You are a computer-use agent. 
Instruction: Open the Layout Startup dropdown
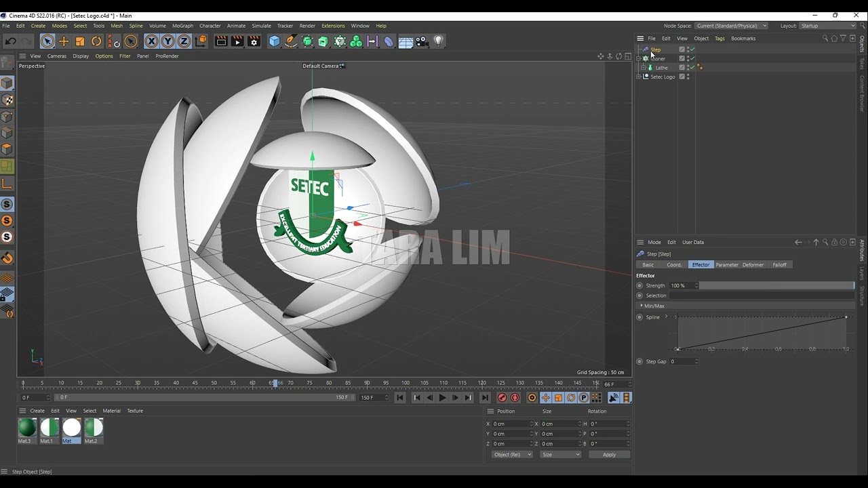tap(828, 26)
